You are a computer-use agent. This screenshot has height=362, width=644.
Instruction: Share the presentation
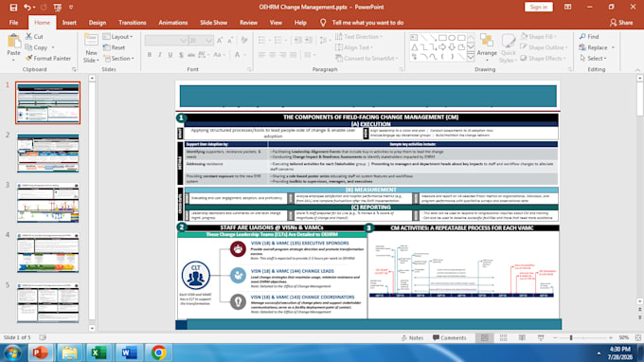point(621,23)
